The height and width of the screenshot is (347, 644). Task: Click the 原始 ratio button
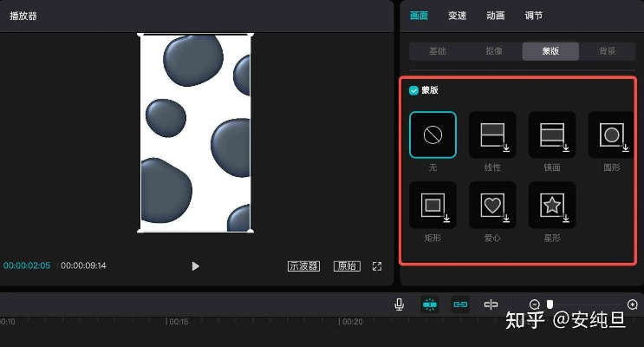point(347,266)
